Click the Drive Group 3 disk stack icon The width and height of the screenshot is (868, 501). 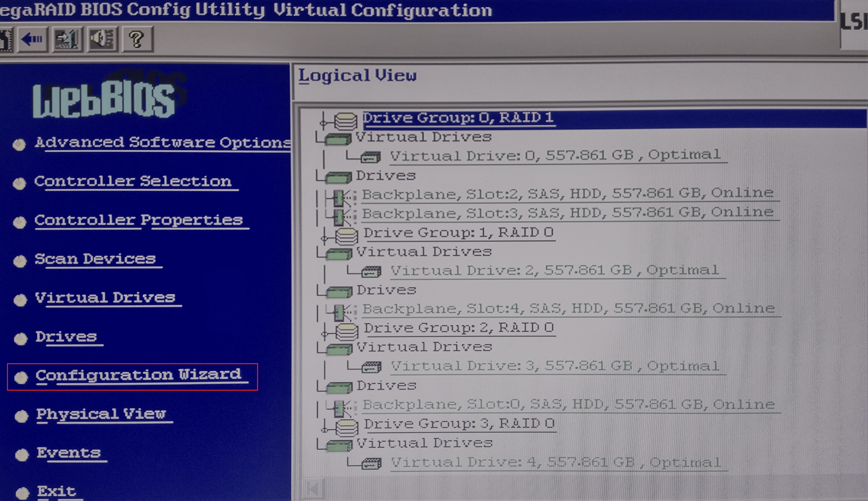tap(347, 427)
